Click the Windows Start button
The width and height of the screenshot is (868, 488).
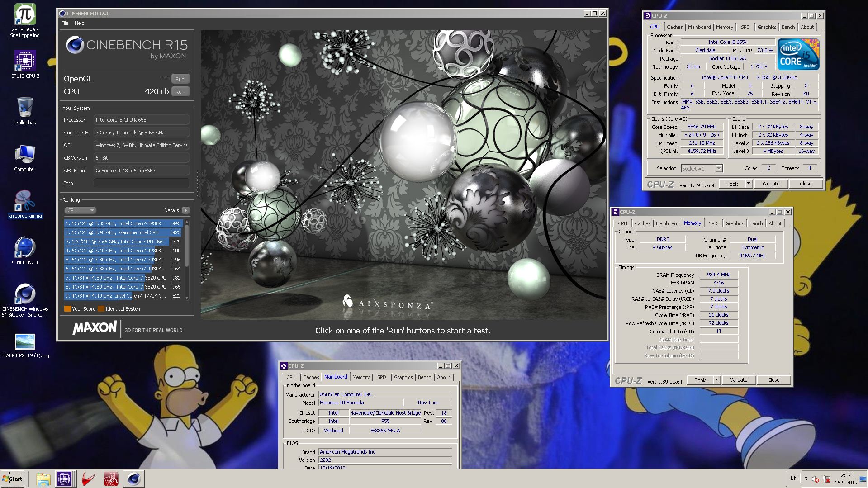point(13,479)
